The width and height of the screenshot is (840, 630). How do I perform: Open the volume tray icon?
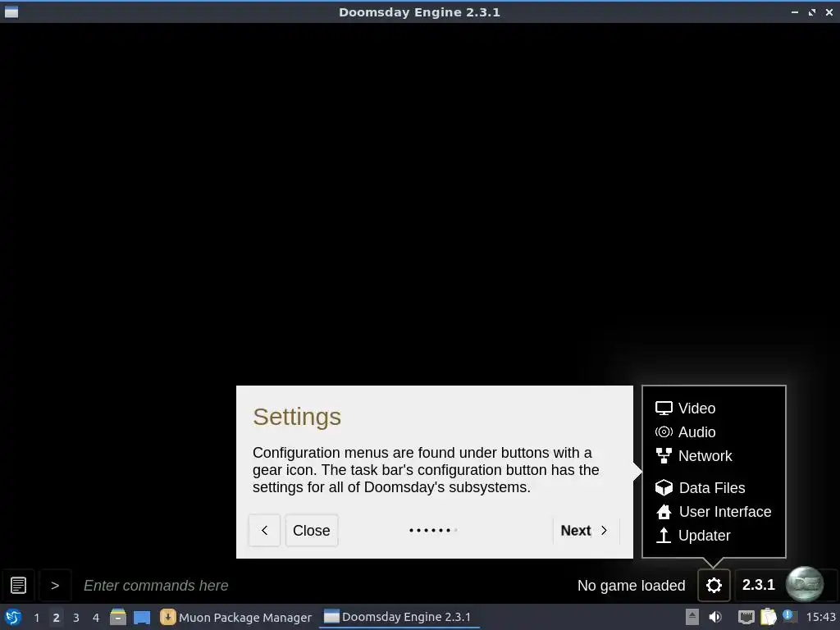(x=715, y=617)
